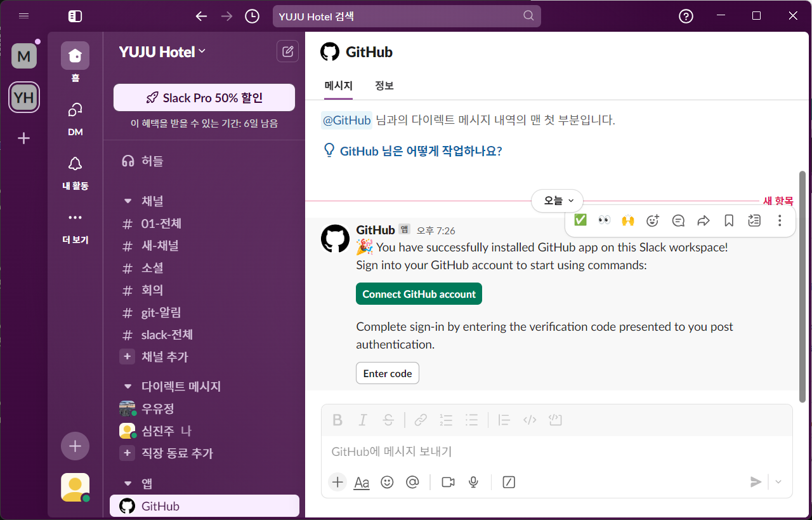This screenshot has height=520, width=812.
Task: Open the help question mark icon
Action: tap(686, 17)
